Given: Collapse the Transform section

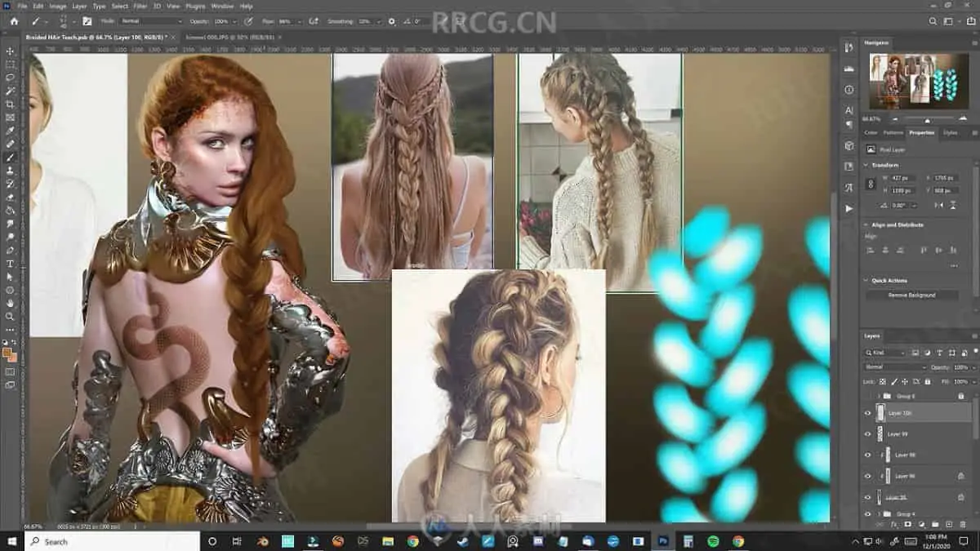Looking at the screenshot, I should point(866,165).
